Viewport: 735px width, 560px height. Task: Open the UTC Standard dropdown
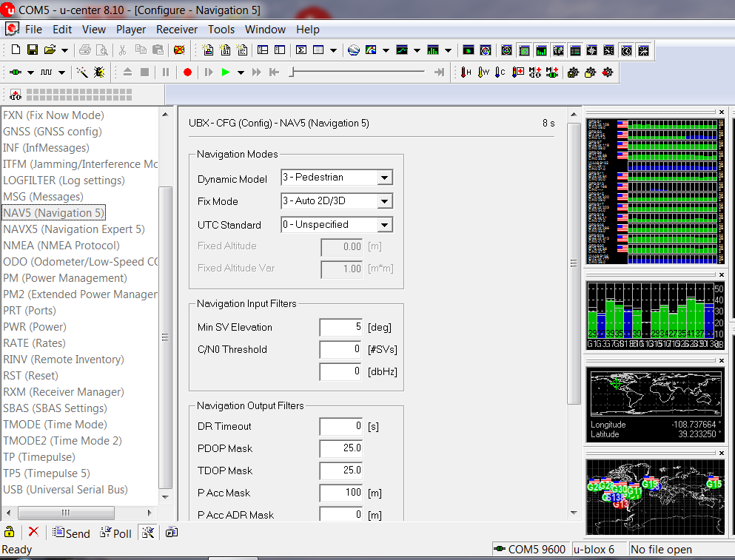point(384,225)
